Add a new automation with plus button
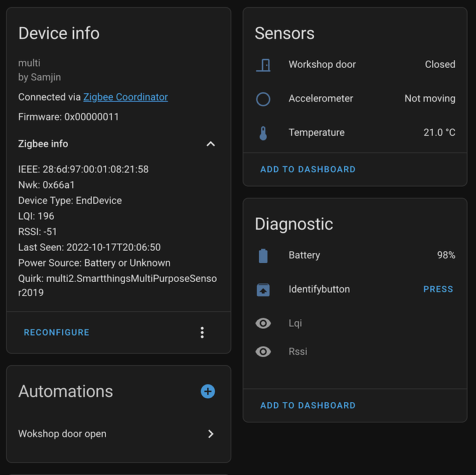The height and width of the screenshot is (475, 476). coord(208,391)
